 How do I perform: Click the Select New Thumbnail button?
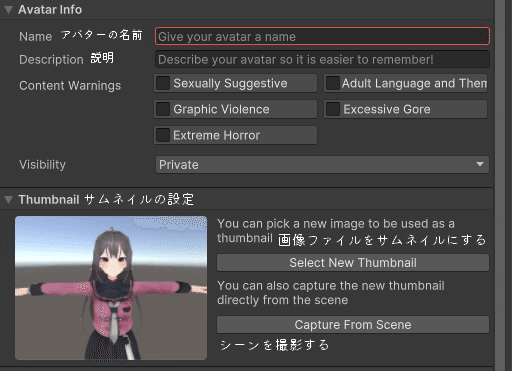pos(353,263)
